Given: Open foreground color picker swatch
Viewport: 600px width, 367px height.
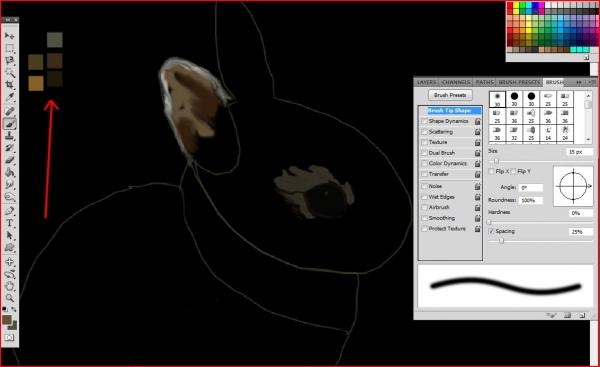Looking at the screenshot, I should [7, 320].
